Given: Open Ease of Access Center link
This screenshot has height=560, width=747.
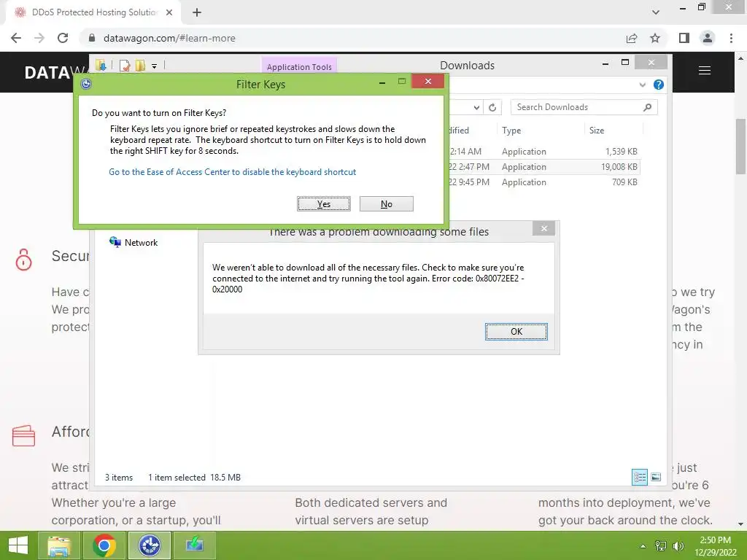Looking at the screenshot, I should [233, 172].
